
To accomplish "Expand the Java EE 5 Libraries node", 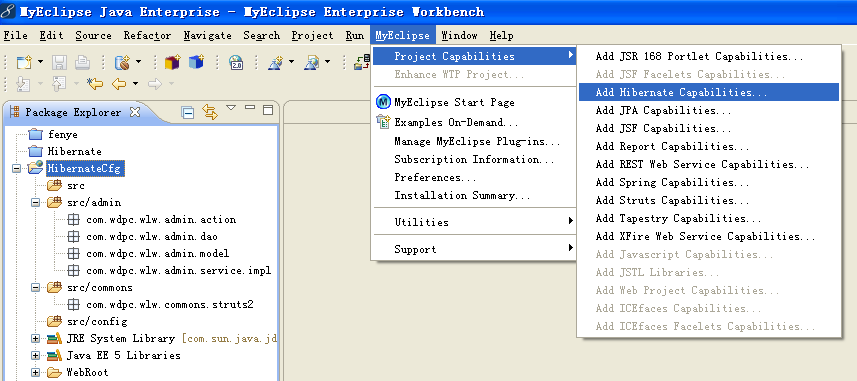I will point(36,355).
